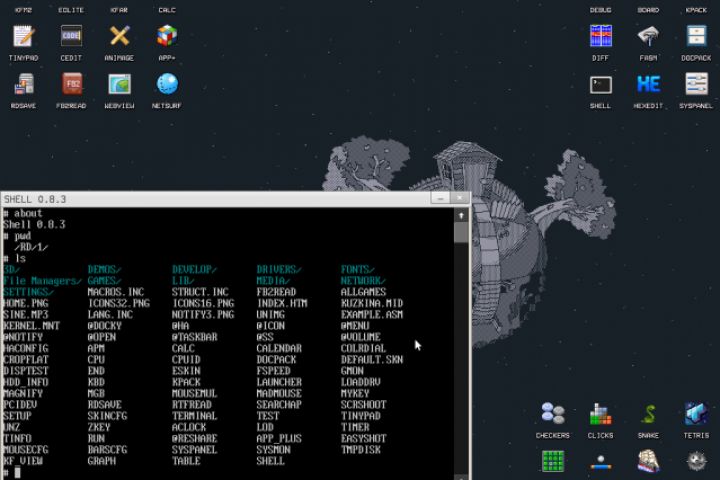The image size is (720, 480).
Task: Click 'MACROS.INC' in shell output
Action: pyautogui.click(x=116, y=292)
